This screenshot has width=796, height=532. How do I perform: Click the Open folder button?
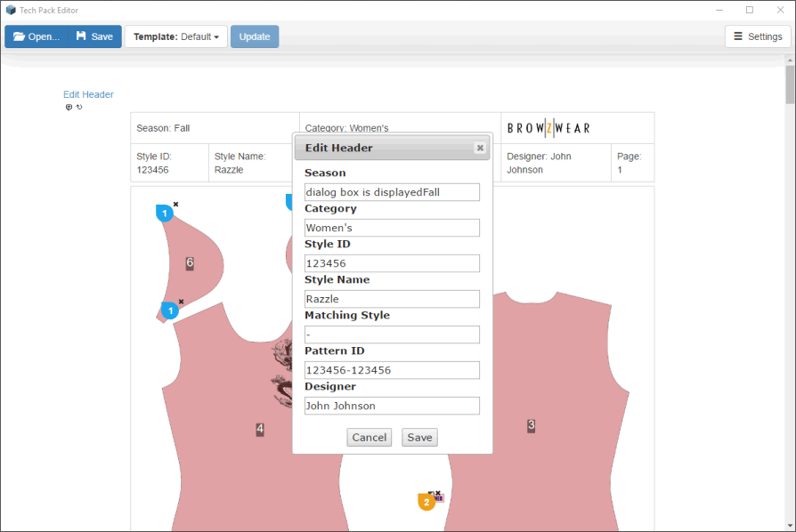(x=37, y=36)
